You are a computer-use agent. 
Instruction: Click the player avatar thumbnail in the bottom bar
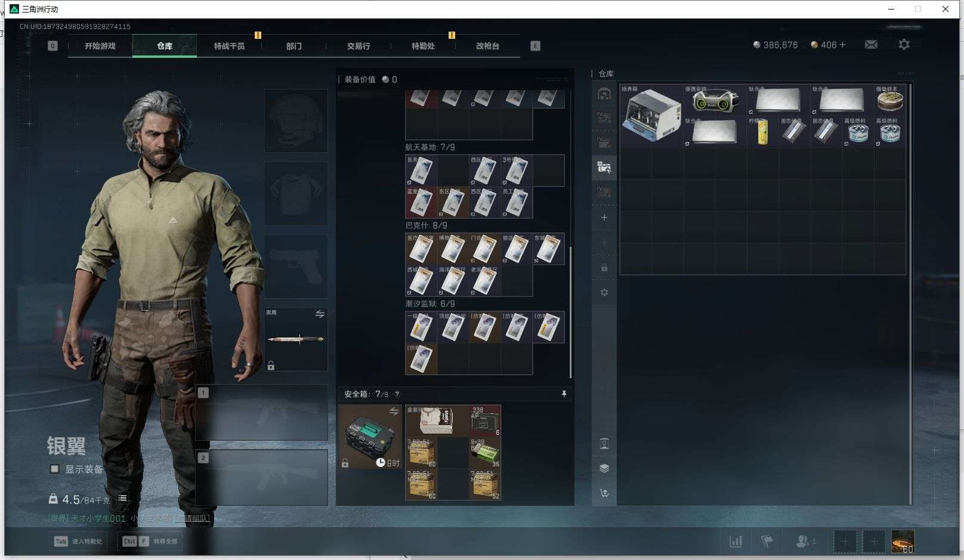tap(903, 542)
